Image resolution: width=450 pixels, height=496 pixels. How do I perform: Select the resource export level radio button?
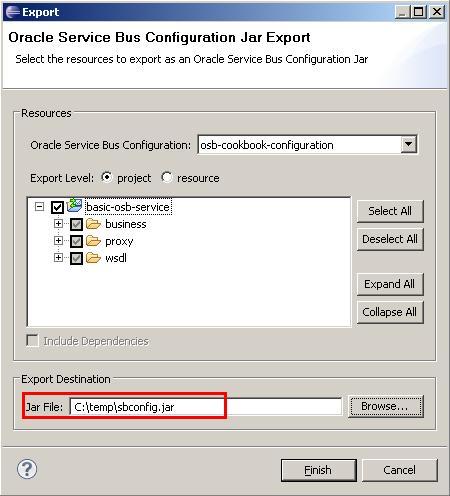pyautogui.click(x=166, y=177)
